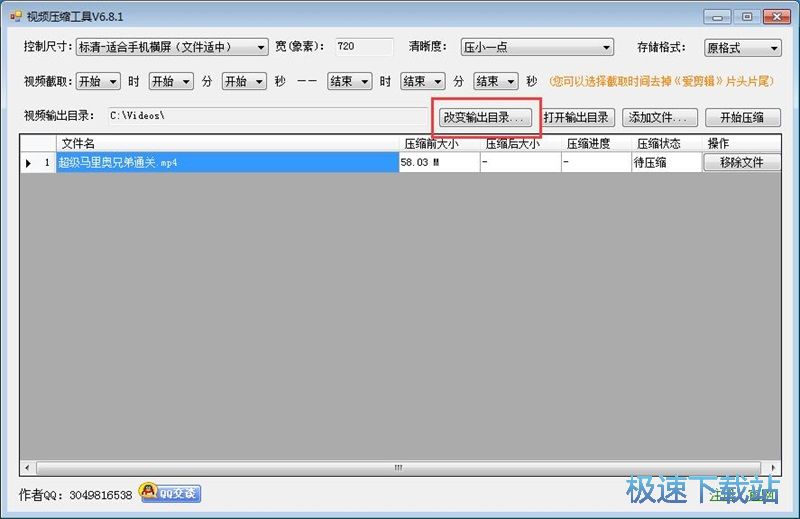Click the 压缩进度 column header

pos(596,143)
